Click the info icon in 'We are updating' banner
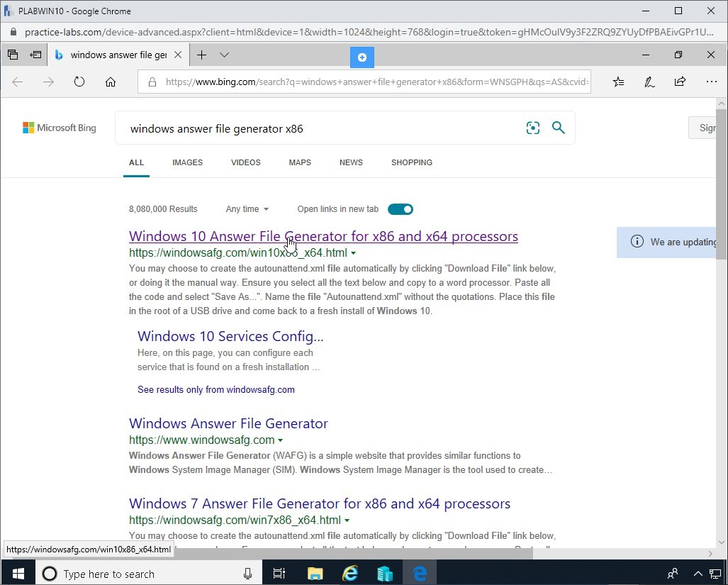728x585 pixels. [x=637, y=241]
